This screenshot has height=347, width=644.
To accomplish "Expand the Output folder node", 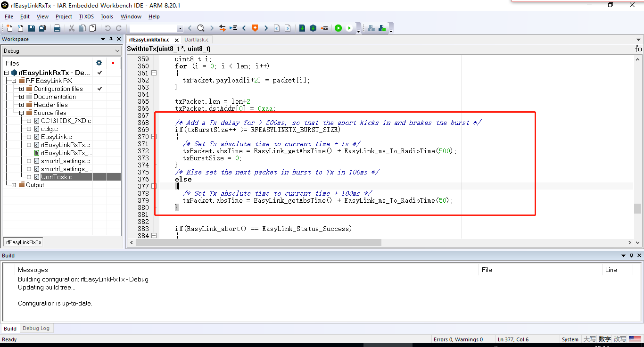I will [14, 185].
